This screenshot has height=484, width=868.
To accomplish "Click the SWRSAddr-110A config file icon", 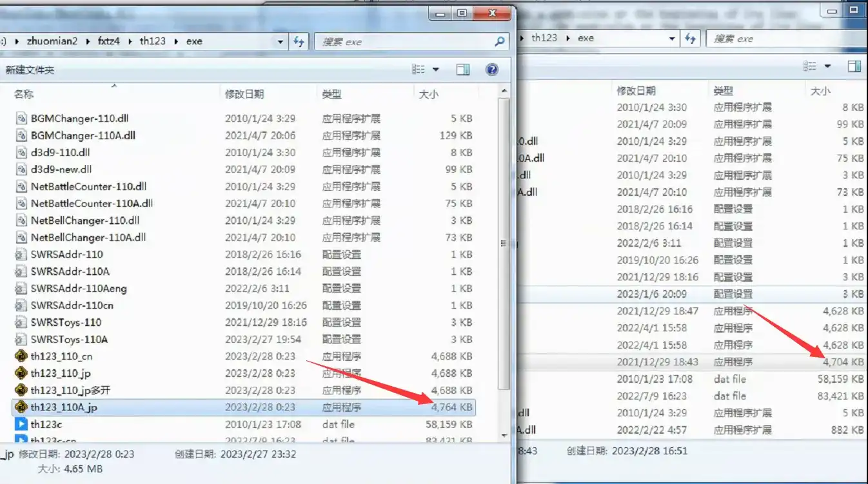I will pos(21,271).
